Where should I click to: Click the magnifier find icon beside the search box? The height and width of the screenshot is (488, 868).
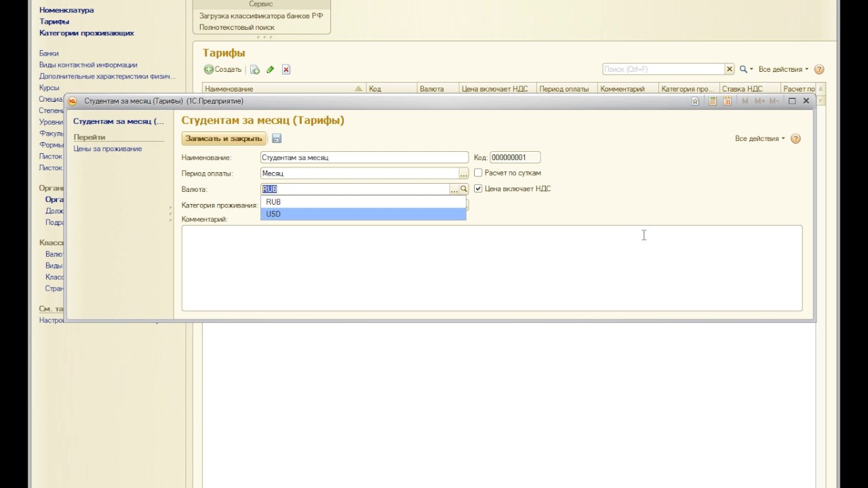[x=745, y=69]
